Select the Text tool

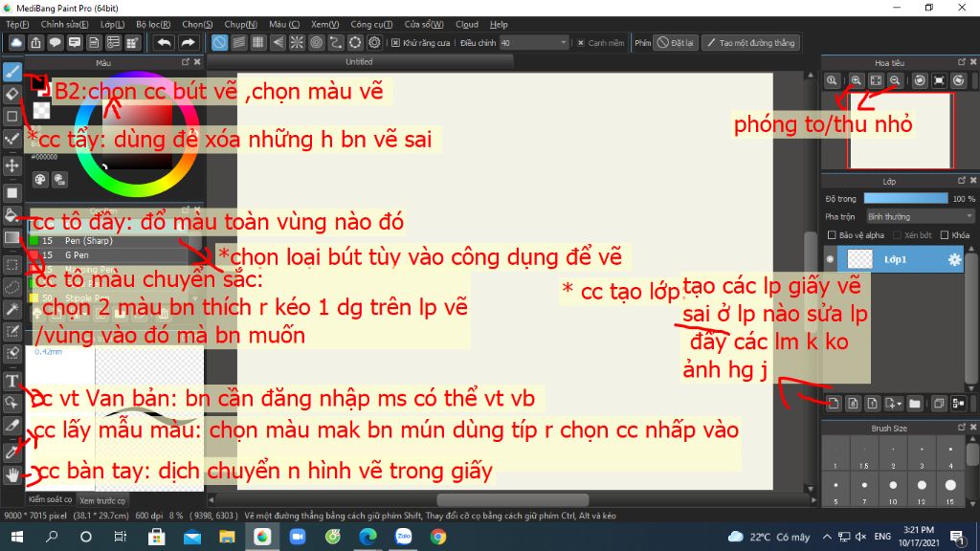coord(11,381)
